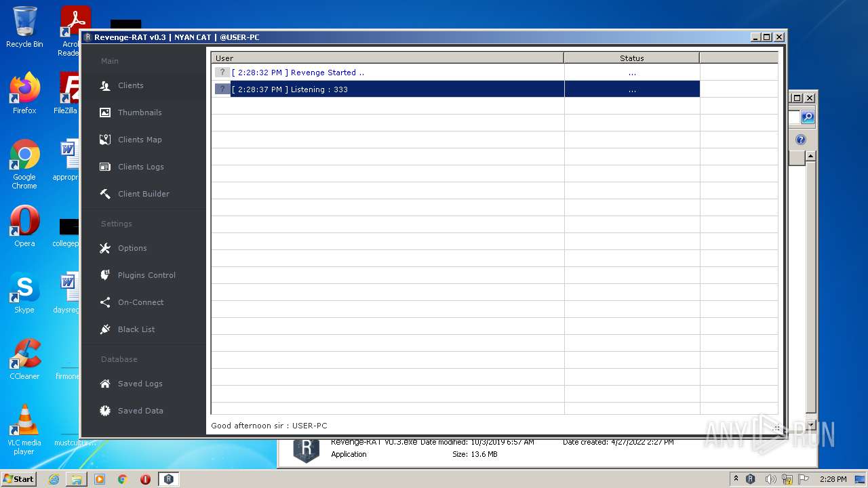Viewport: 868px width, 488px height.
Task: Select the VLC media player desktop shortcut
Action: (x=24, y=430)
